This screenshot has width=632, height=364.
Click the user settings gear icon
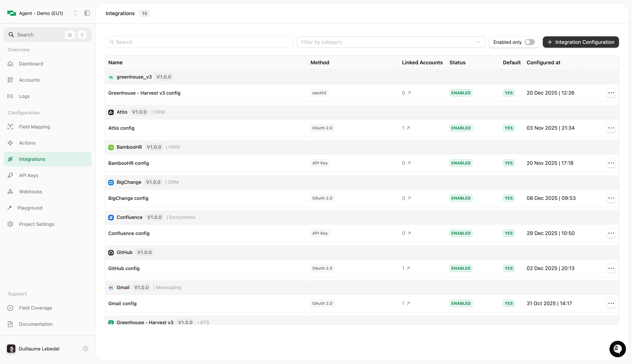point(86,348)
